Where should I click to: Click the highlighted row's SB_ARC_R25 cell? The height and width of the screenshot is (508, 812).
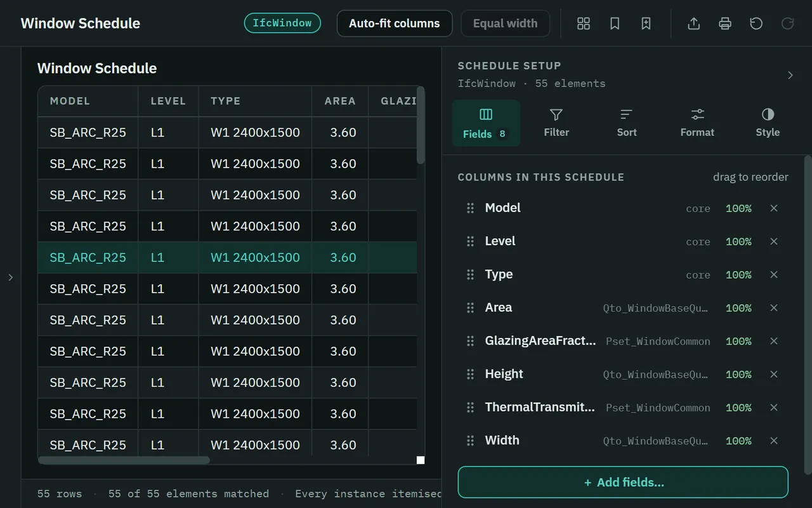(88, 258)
